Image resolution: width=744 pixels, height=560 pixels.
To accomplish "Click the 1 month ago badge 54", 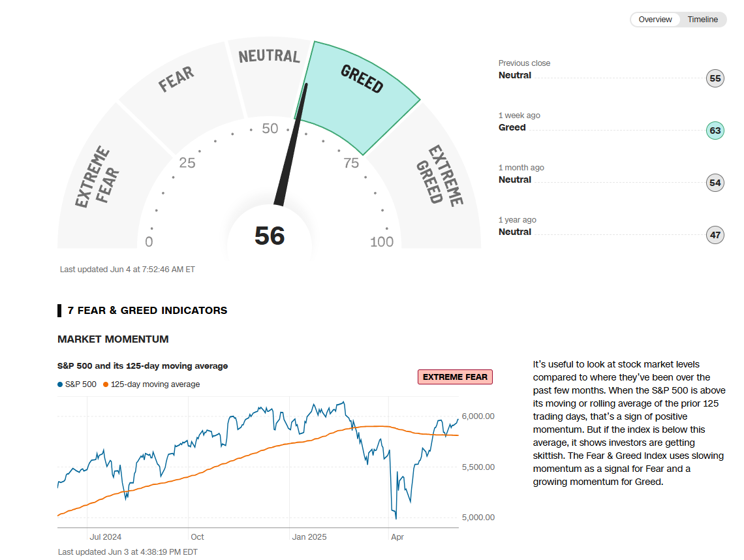I will tap(715, 183).
